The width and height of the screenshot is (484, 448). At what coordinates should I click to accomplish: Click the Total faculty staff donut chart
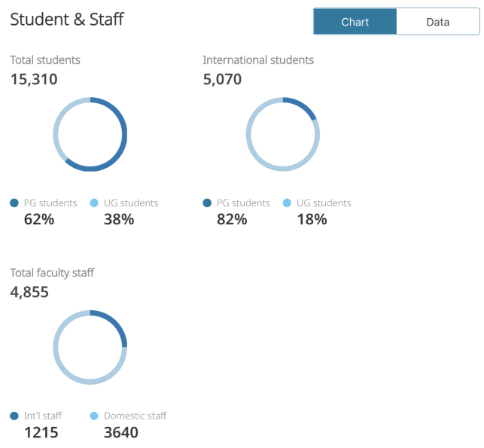point(90,347)
